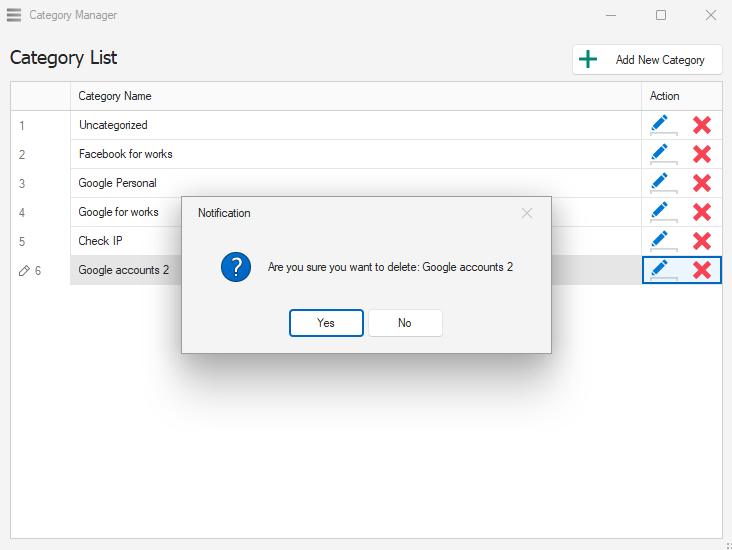Viewport: 732px width, 550px height.
Task: Edit the Facebook for works category
Action: (660, 154)
